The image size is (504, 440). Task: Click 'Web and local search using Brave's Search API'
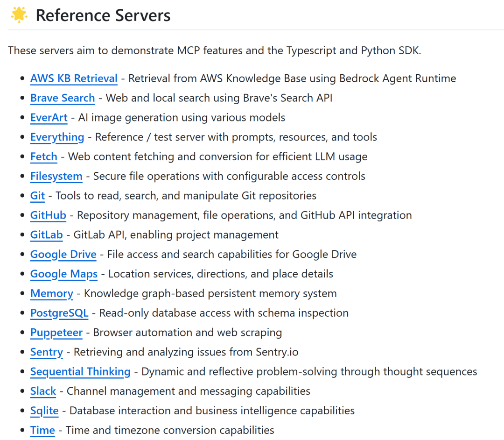coord(219,98)
